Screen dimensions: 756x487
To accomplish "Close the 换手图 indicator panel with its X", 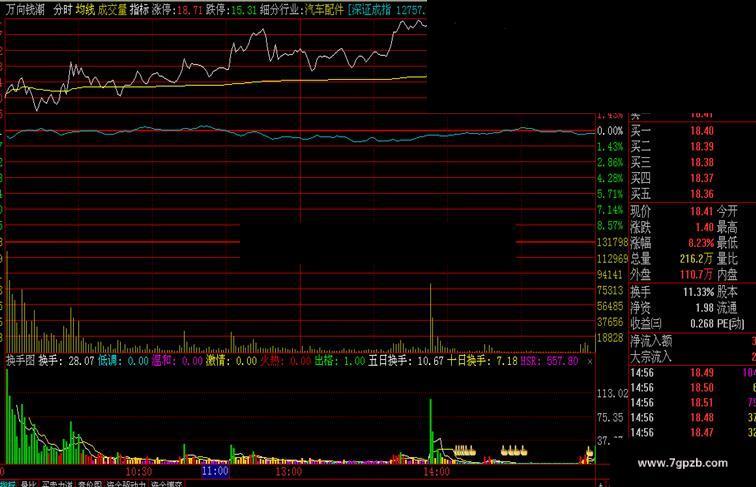I will coord(590,361).
